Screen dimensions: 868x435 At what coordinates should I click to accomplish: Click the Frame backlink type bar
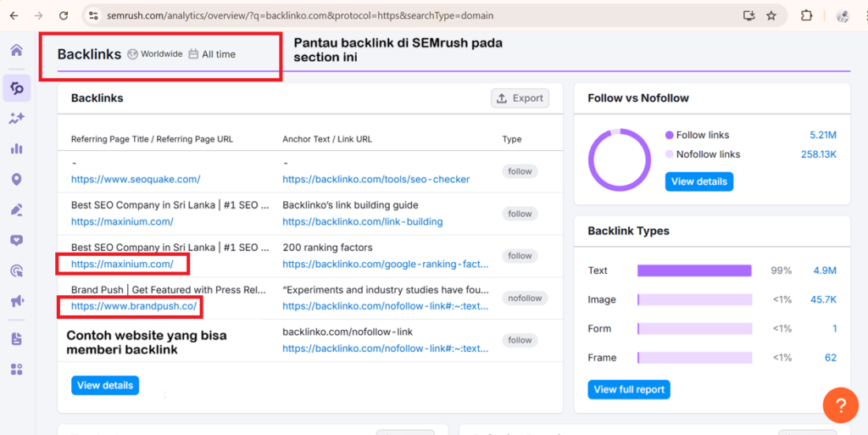pos(695,358)
